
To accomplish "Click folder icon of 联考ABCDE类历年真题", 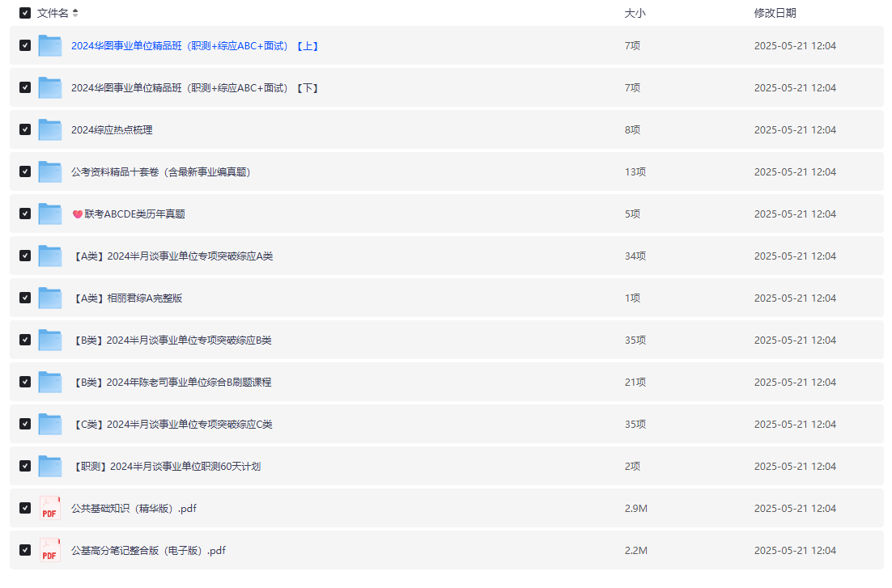I will [x=50, y=214].
